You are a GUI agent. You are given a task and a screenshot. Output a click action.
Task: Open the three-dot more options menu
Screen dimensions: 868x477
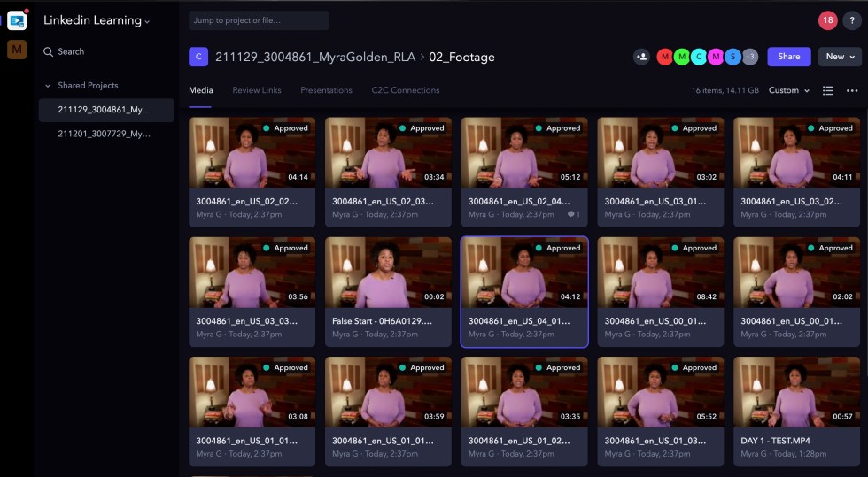(x=852, y=90)
